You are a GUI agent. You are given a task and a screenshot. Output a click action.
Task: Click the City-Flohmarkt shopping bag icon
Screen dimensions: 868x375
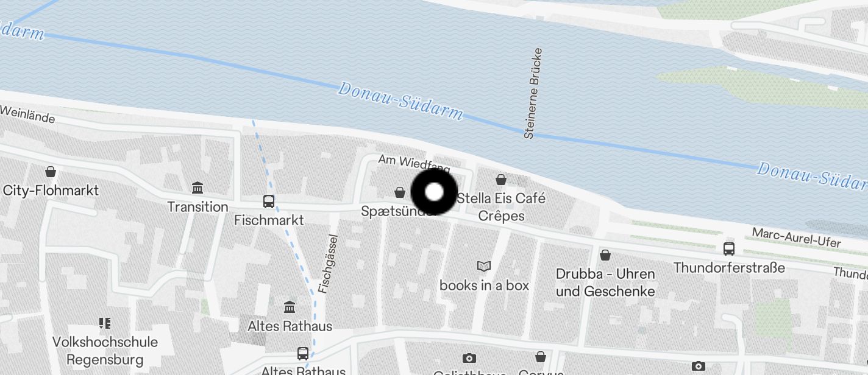coord(51,172)
